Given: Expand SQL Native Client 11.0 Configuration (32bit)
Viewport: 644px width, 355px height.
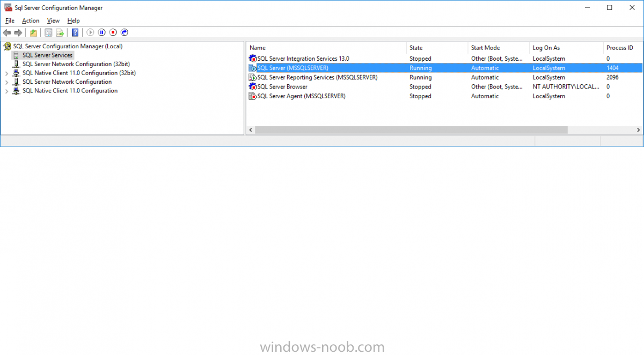Looking at the screenshot, I should coord(6,73).
